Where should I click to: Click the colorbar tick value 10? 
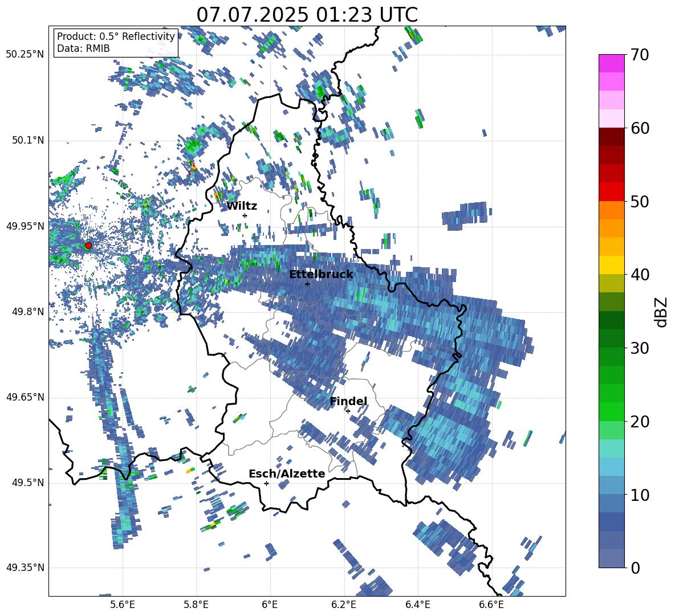639,495
